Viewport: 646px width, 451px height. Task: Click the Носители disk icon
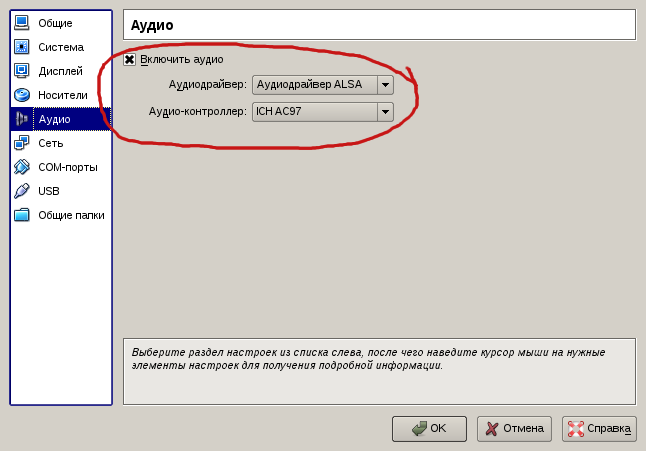(x=22, y=95)
